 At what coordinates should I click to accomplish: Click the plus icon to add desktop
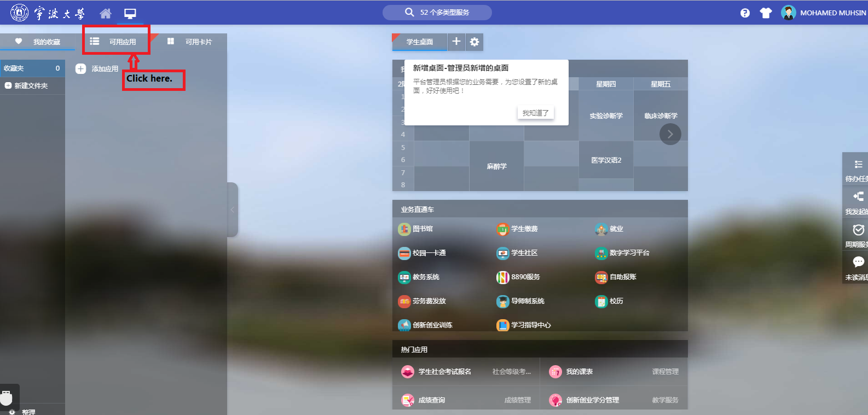(x=456, y=42)
